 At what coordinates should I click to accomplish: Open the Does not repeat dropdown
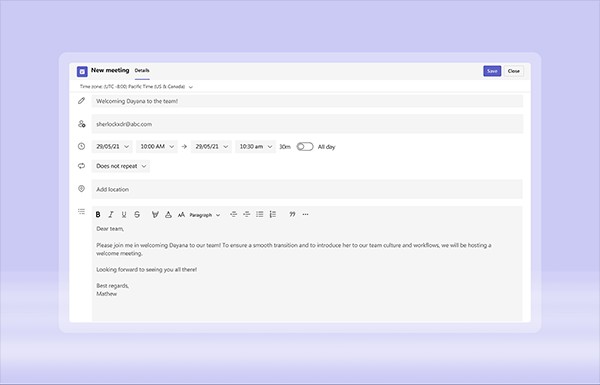pos(121,166)
